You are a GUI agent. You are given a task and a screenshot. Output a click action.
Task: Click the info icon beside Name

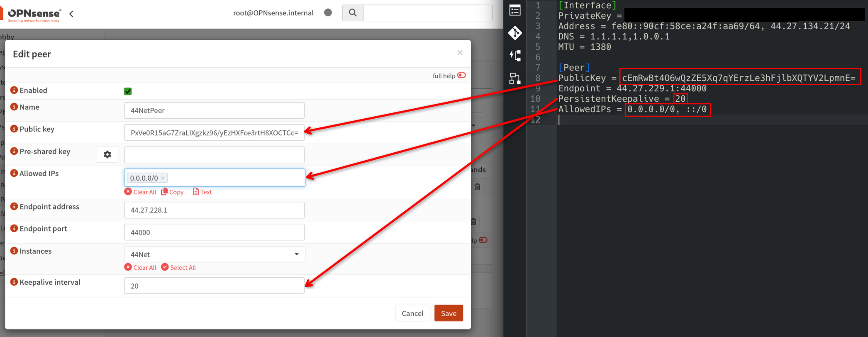14,107
